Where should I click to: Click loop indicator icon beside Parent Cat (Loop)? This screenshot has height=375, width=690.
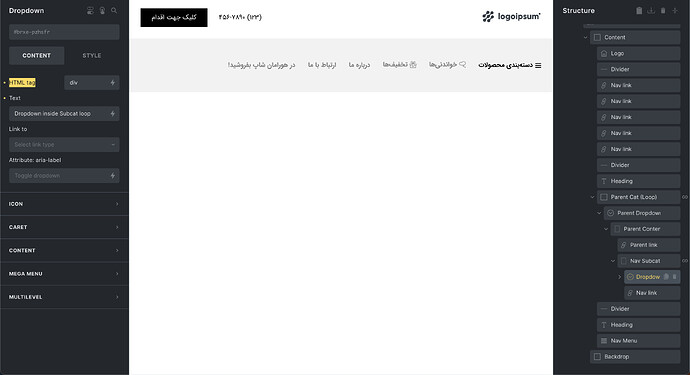(x=685, y=197)
